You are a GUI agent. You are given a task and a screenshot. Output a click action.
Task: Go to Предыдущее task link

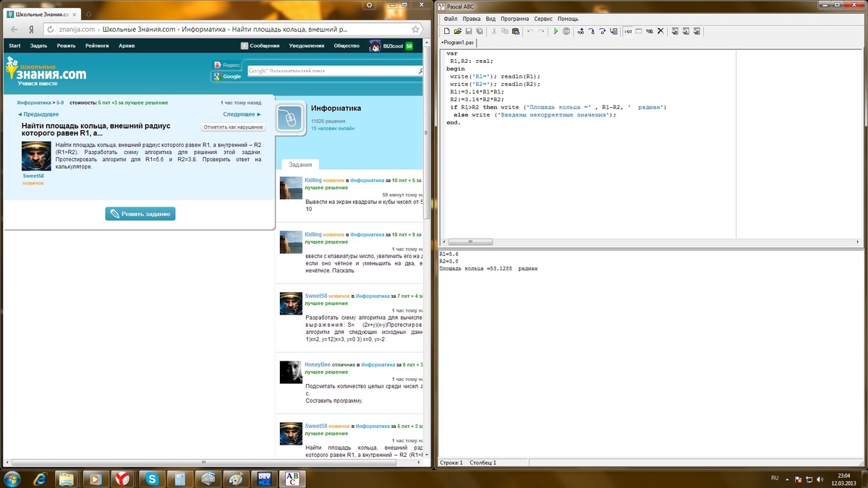pos(38,114)
